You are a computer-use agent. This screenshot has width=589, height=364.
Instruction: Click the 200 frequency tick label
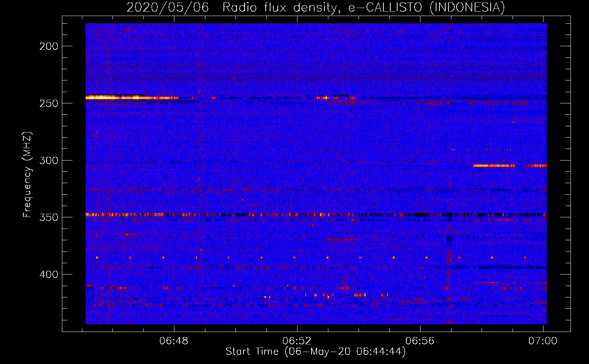tap(49, 46)
